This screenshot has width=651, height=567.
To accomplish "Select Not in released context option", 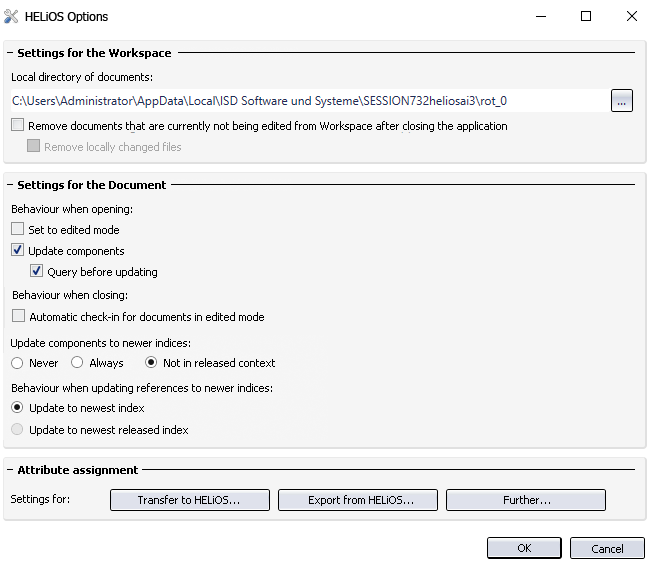I will tap(152, 363).
